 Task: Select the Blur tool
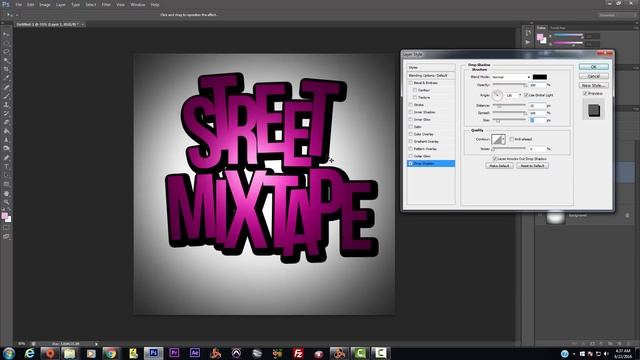pyautogui.click(x=6, y=140)
